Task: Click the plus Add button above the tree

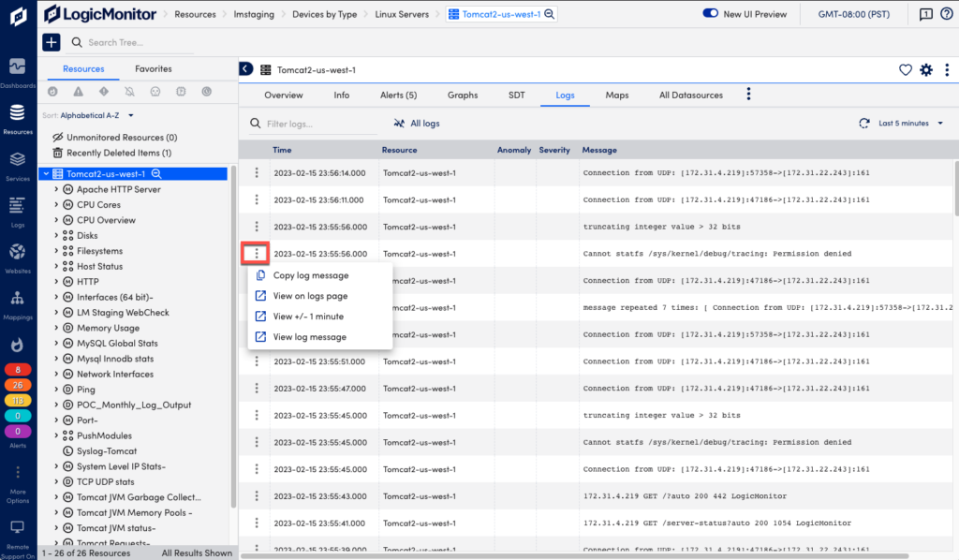Action: [52, 42]
